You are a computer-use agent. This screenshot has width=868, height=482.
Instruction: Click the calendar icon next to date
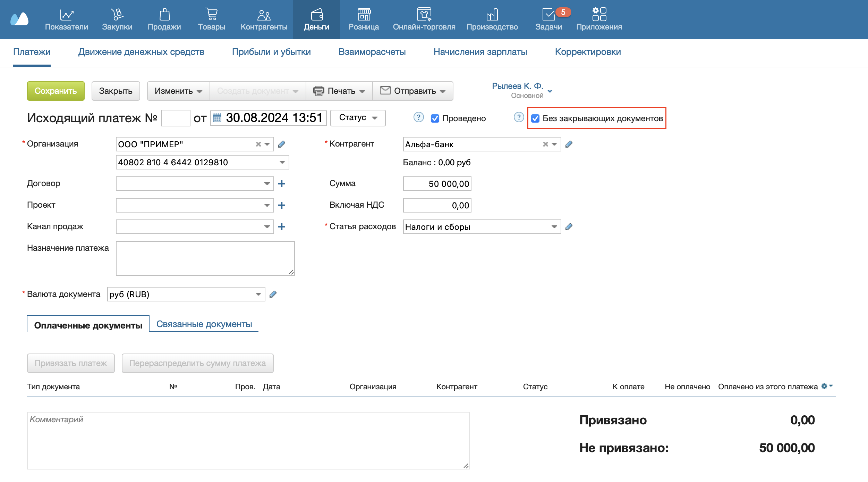click(x=217, y=118)
